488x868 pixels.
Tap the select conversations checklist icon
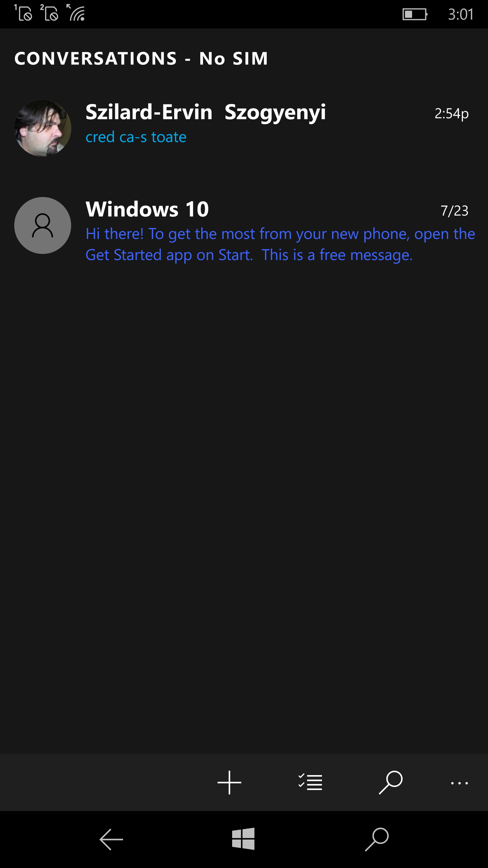[x=310, y=783]
